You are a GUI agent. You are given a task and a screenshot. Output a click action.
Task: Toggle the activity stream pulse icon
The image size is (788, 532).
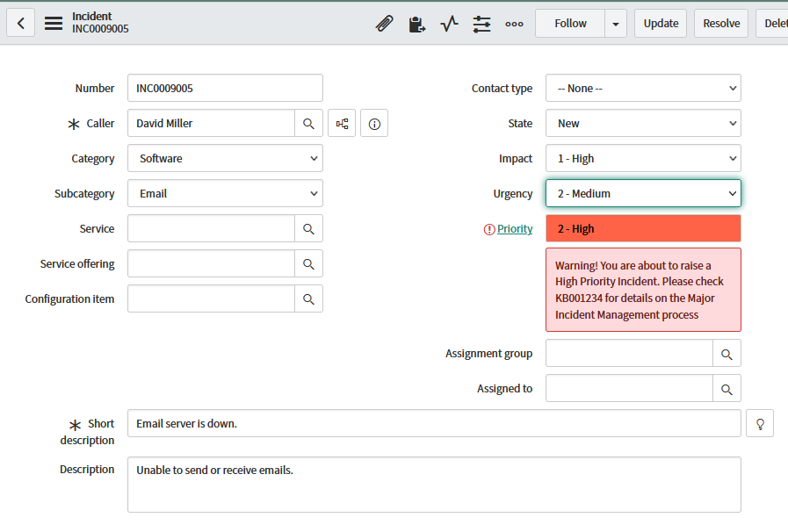click(449, 24)
